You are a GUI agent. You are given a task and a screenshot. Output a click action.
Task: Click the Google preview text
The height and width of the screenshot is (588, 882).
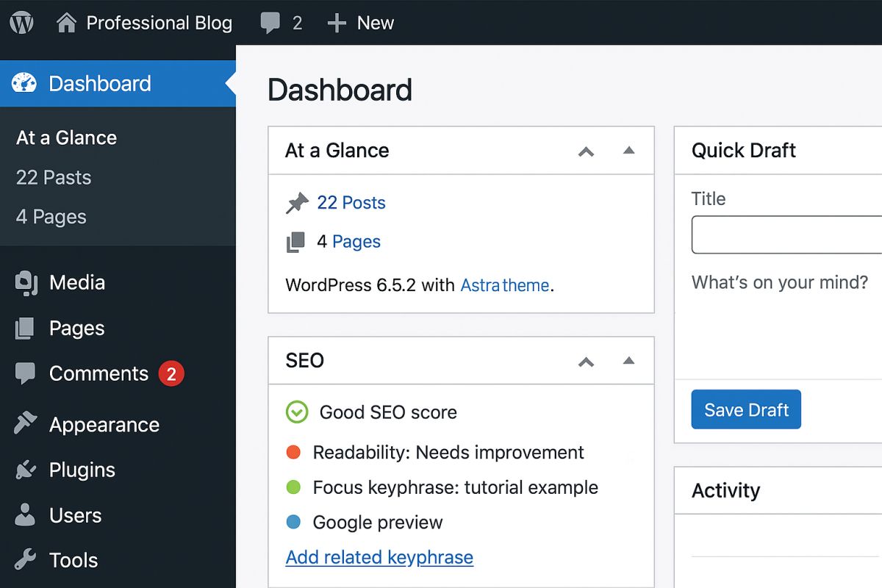[x=378, y=523]
